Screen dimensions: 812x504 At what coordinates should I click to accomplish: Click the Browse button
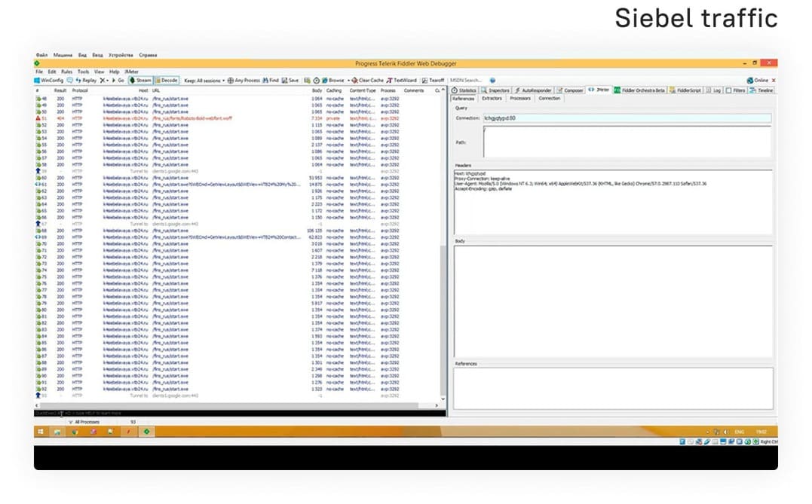coord(333,80)
